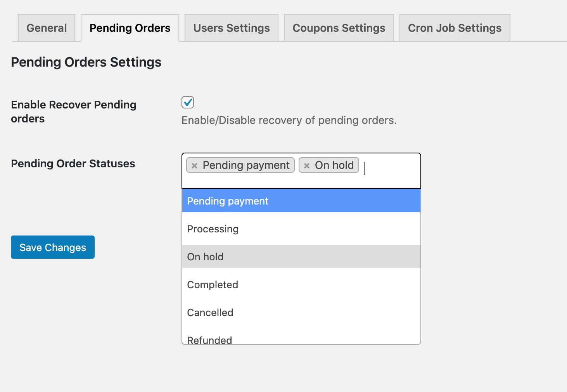
Task: Select Pending payment from dropdown list
Action: [301, 201]
